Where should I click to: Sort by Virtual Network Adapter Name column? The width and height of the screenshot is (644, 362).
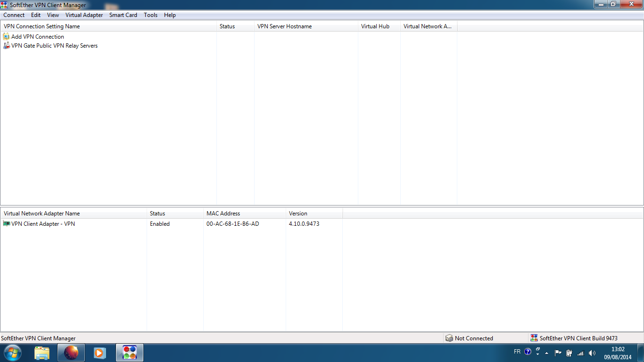click(x=74, y=214)
